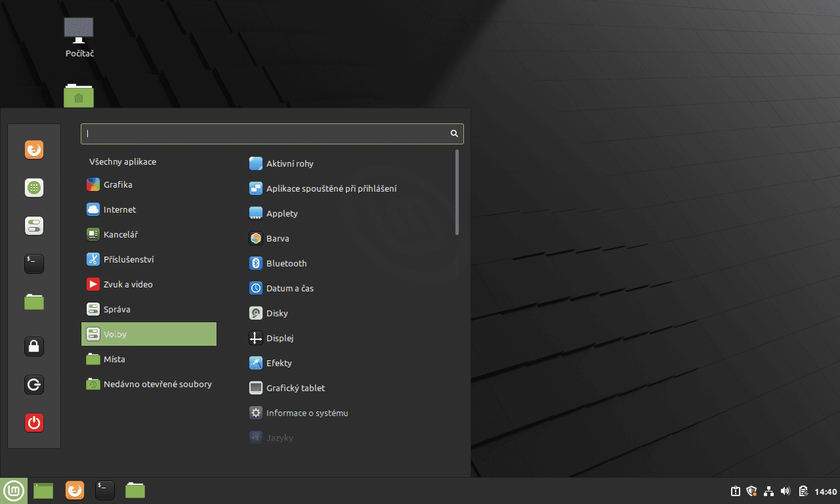Open the Barva color settings

276,238
